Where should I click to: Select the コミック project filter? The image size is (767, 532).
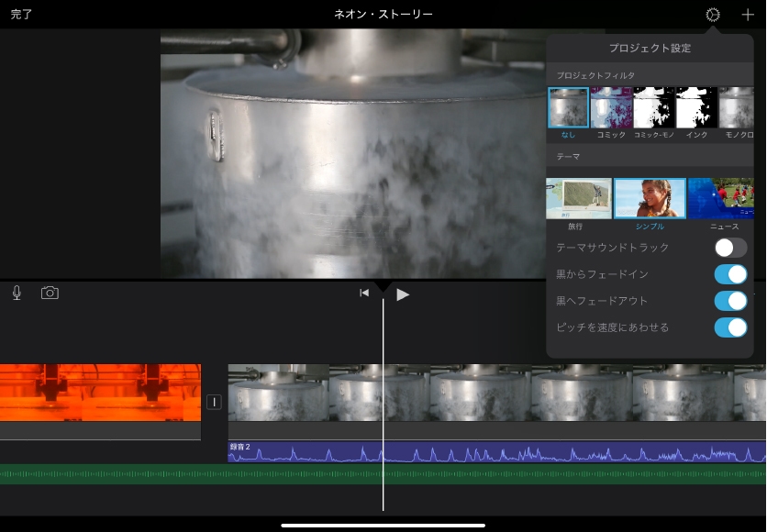point(611,108)
